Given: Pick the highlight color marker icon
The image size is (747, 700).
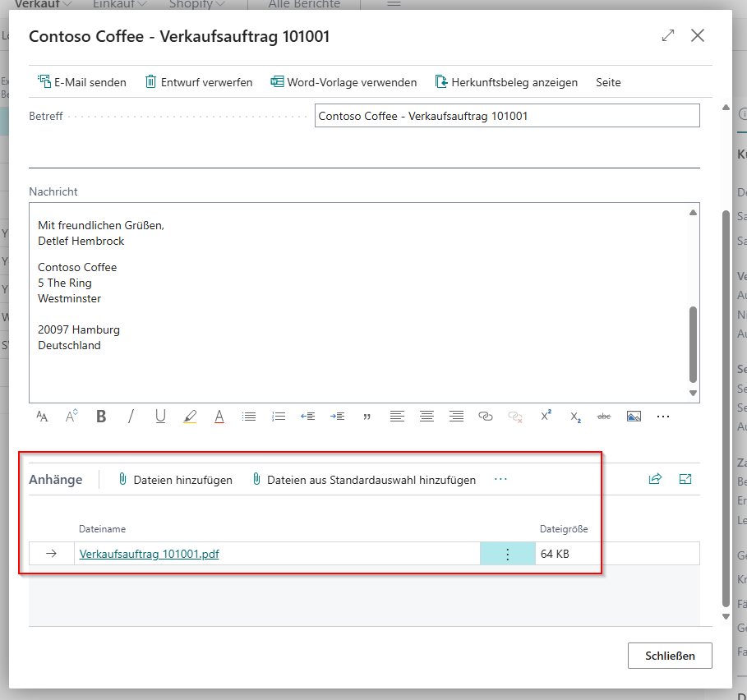Looking at the screenshot, I should point(190,417).
